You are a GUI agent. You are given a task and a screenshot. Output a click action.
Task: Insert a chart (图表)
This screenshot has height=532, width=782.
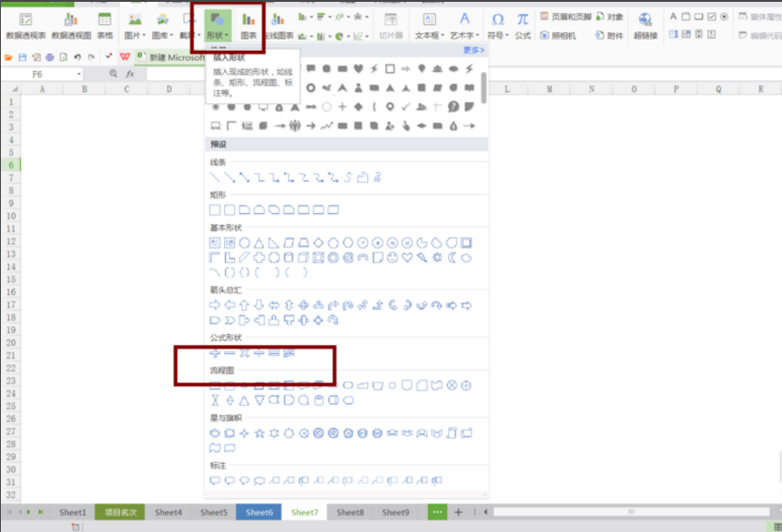coord(248,26)
